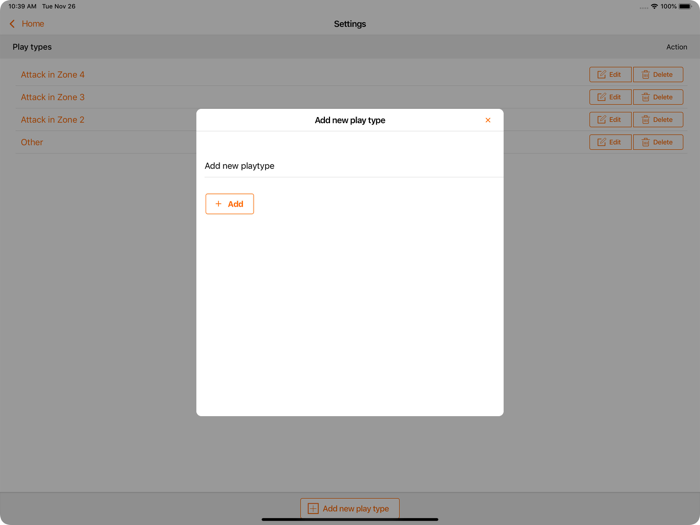Screen dimensions: 700x525
Task: Click the Wi-Fi status icon
Action: [654, 6]
